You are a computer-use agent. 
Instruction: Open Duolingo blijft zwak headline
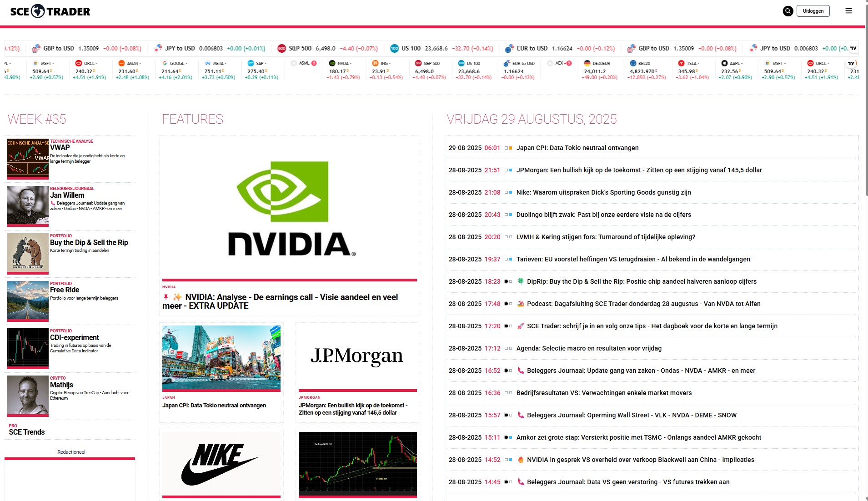pos(603,215)
